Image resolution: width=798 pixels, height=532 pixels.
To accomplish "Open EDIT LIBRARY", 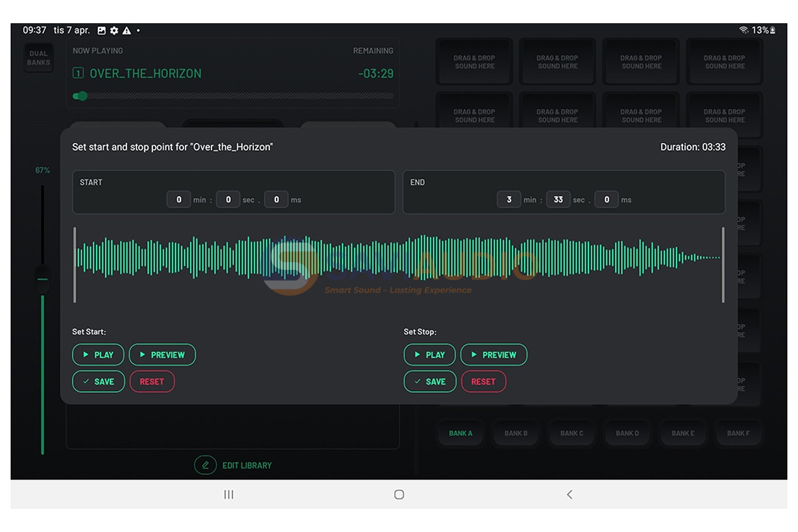I will 233,465.
